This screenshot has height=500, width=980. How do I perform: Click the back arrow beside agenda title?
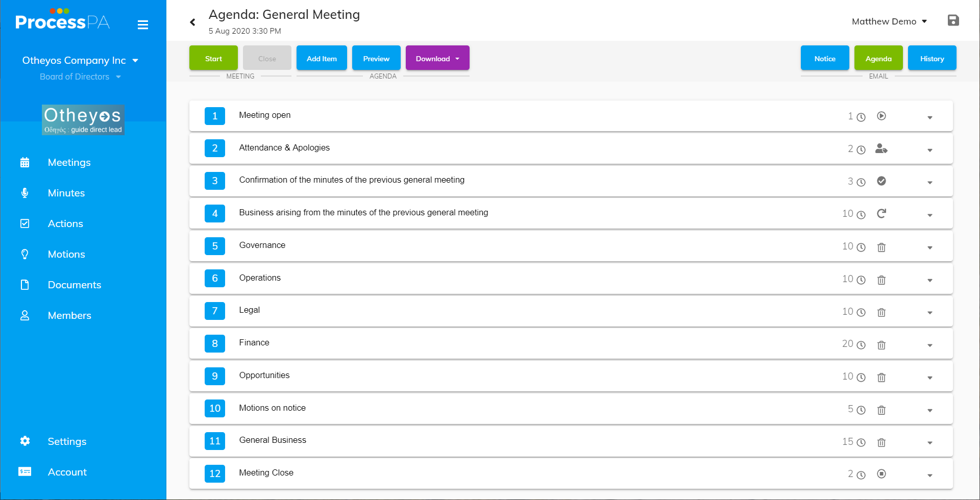(x=192, y=22)
